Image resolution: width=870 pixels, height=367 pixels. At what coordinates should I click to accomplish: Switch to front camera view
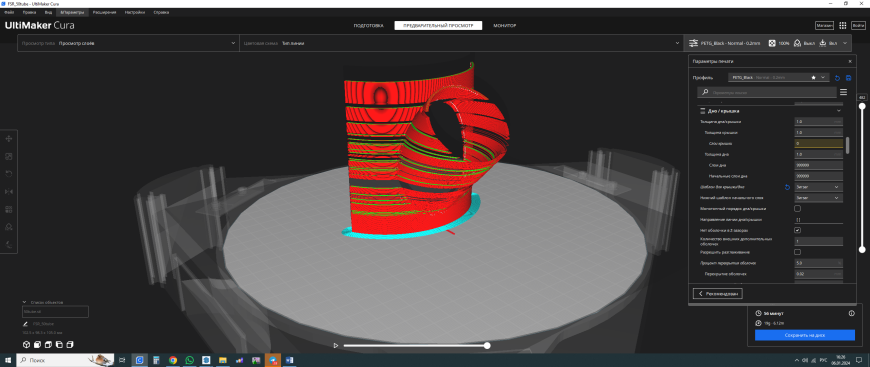click(37, 345)
